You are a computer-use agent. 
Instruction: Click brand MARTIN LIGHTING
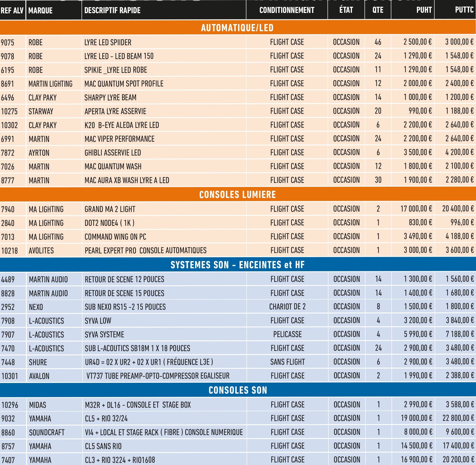pos(51,84)
